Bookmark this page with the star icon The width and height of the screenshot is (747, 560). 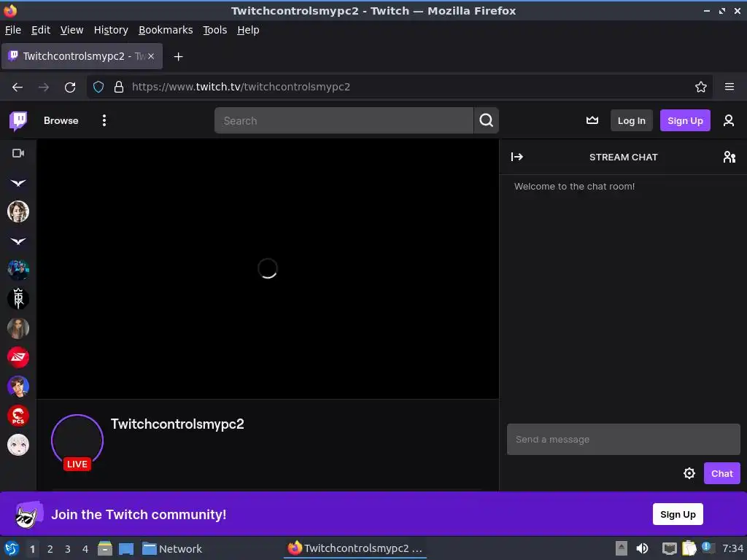(701, 87)
